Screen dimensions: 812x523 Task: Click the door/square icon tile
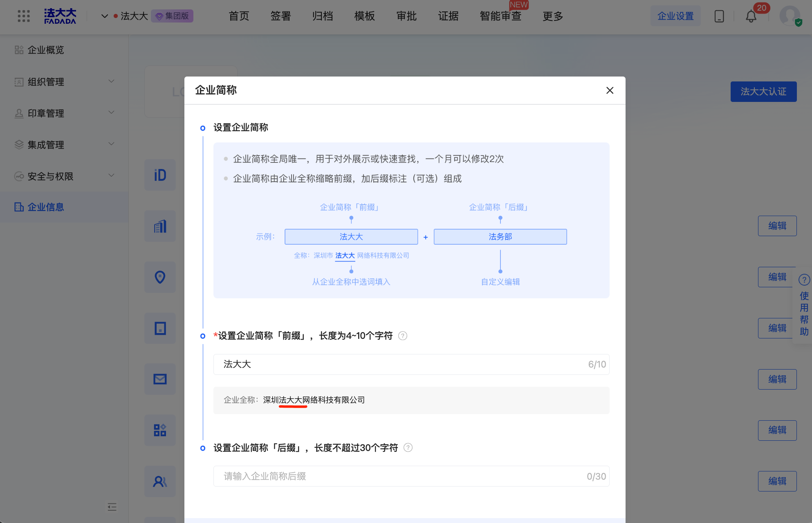pyautogui.click(x=160, y=328)
